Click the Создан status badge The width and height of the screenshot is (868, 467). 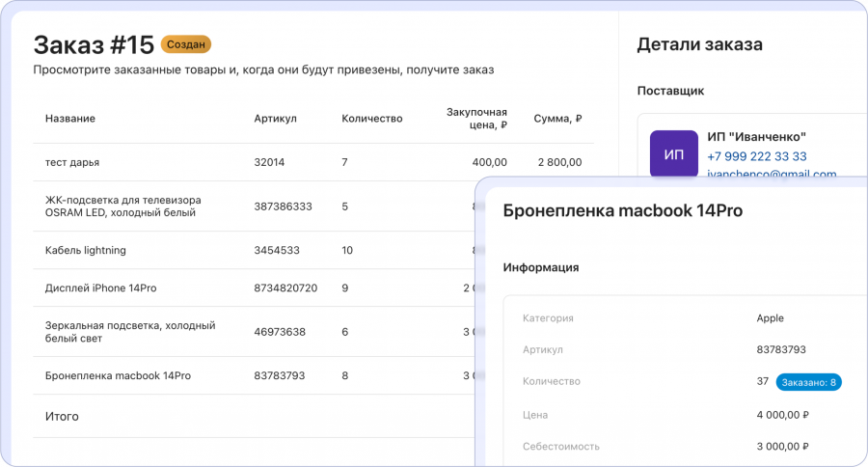tap(186, 44)
